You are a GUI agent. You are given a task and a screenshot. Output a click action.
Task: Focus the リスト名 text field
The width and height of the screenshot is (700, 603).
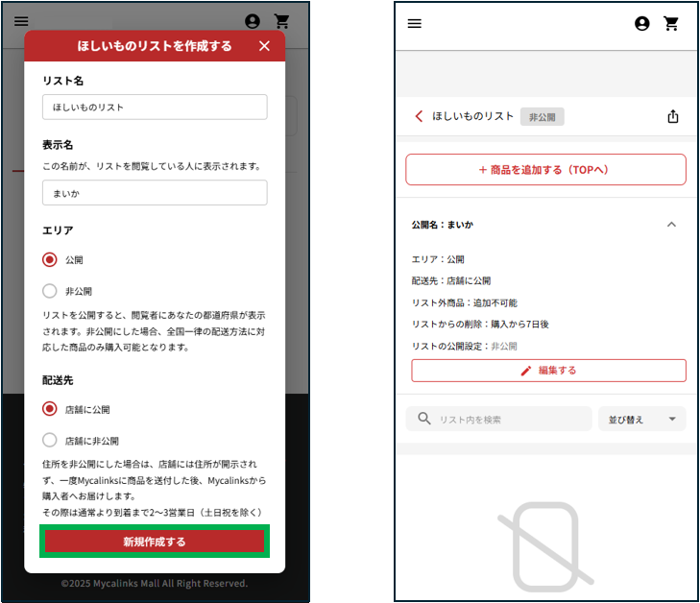pos(155,108)
